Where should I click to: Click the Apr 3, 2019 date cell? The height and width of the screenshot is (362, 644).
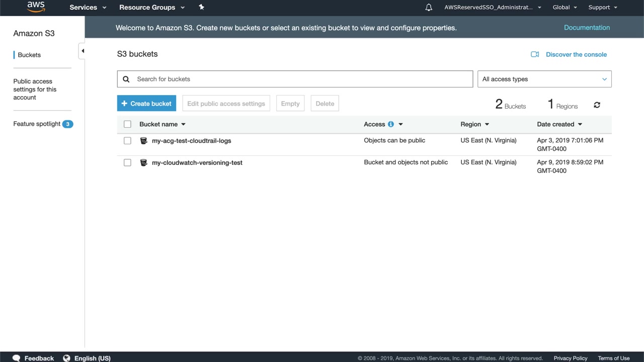pyautogui.click(x=570, y=144)
